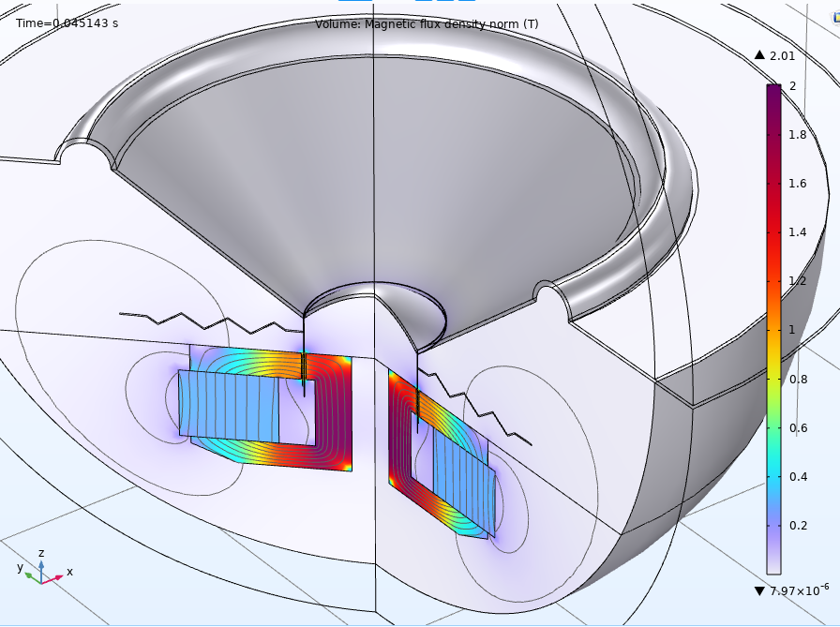
Task: Select the gray loudspeaker cone surface
Action: (375, 177)
